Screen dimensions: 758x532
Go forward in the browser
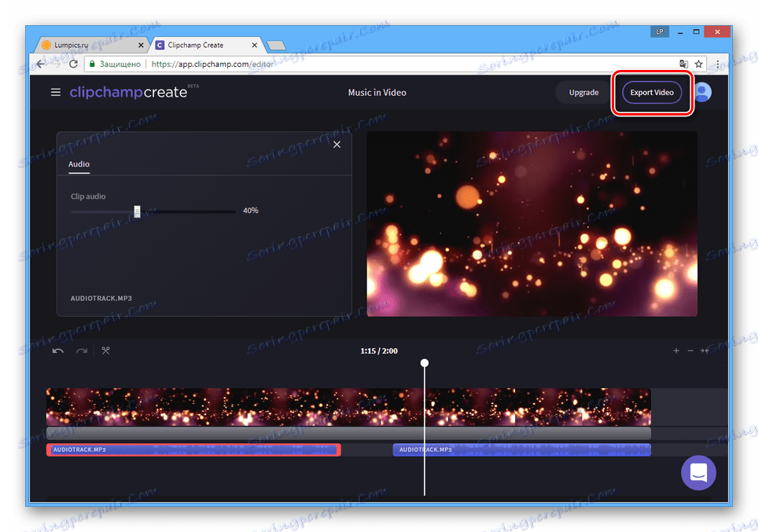tap(57, 64)
